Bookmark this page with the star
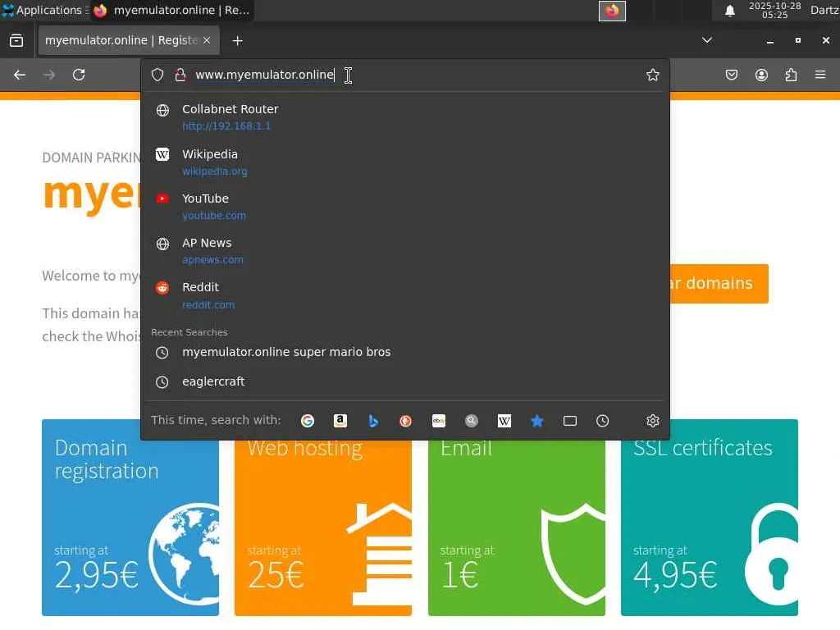The height and width of the screenshot is (630, 840). coord(652,75)
